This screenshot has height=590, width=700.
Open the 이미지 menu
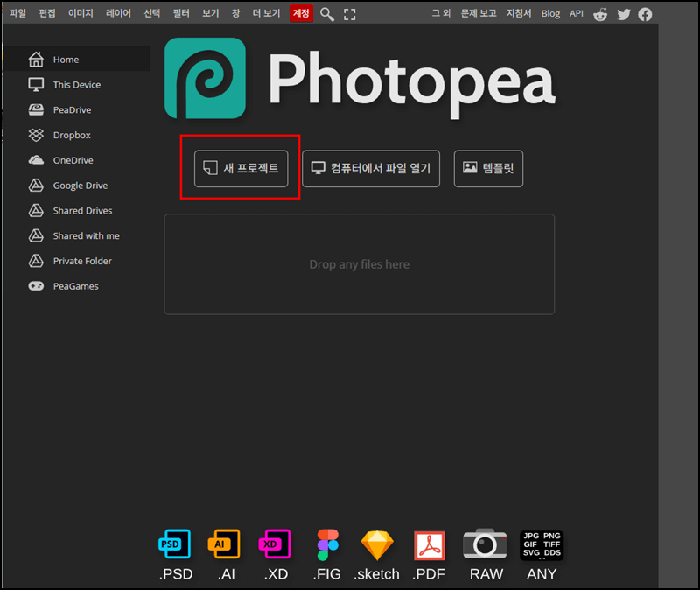click(x=80, y=13)
